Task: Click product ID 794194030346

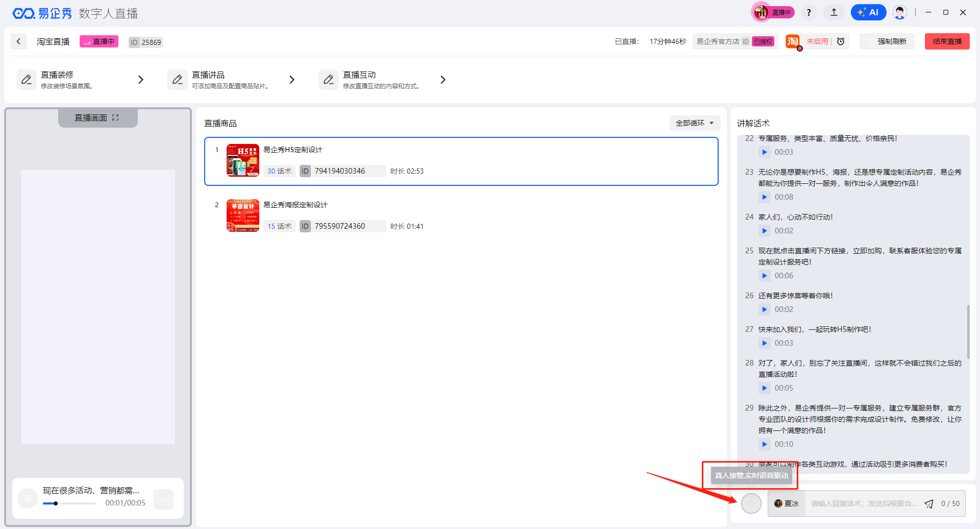Action: (x=340, y=171)
